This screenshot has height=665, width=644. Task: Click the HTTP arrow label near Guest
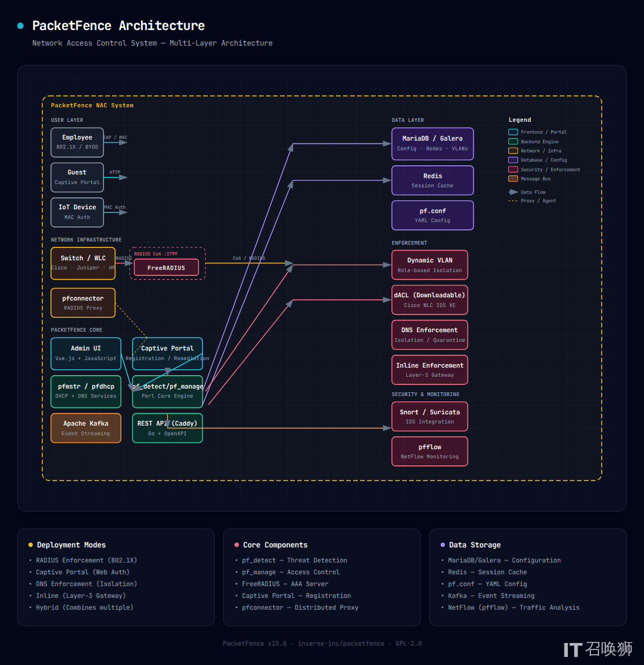coord(115,173)
